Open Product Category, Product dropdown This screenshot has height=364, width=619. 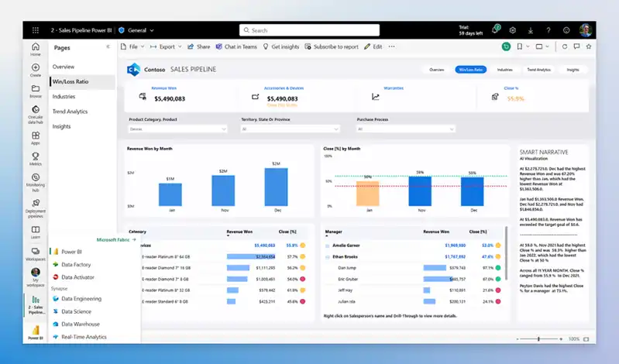177,129
